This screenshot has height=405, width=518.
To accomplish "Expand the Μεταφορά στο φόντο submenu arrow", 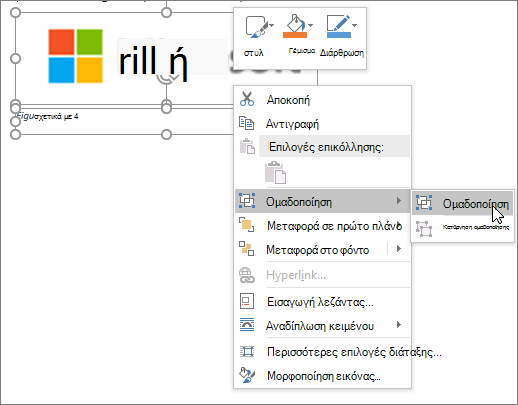I will 399,249.
